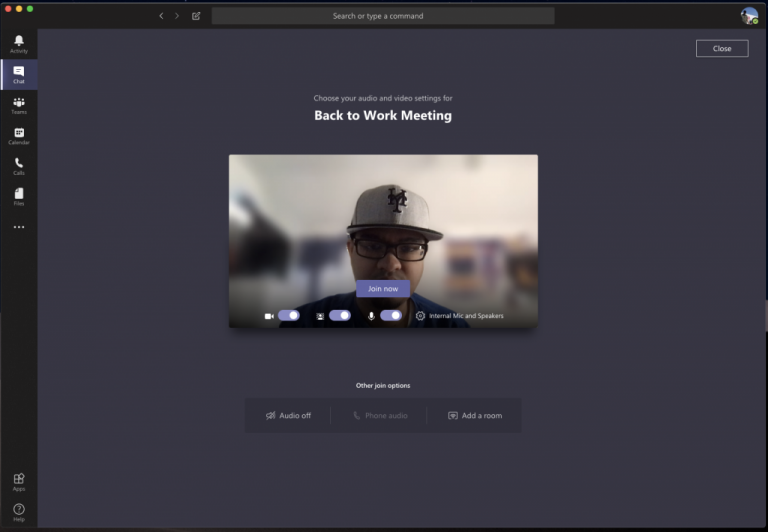768x532 pixels.
Task: Join with Audio off option
Action: (288, 415)
